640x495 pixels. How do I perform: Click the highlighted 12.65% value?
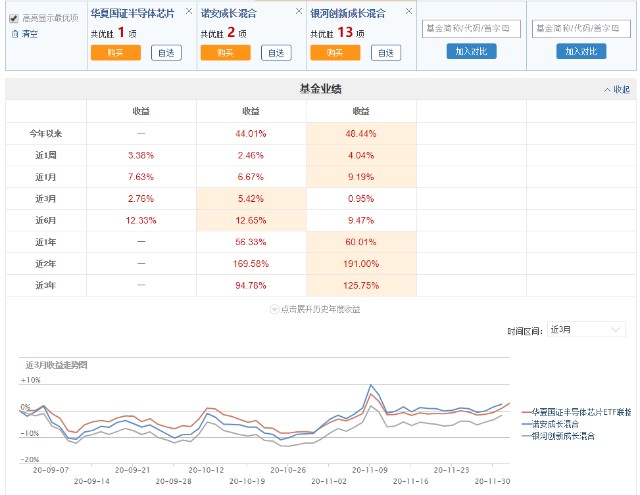tap(251, 220)
